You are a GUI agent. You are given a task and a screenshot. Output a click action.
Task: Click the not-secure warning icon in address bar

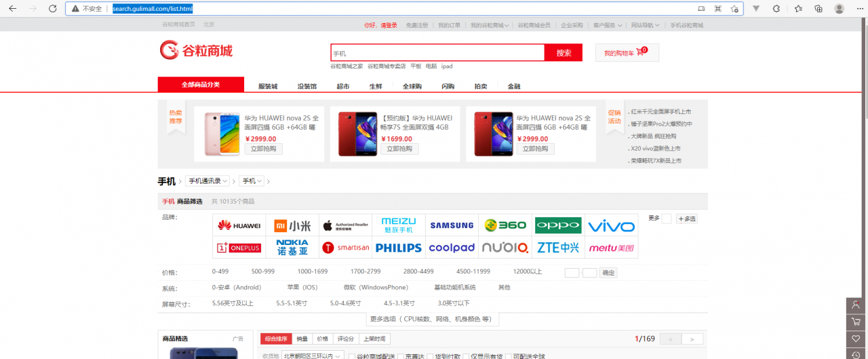76,9
